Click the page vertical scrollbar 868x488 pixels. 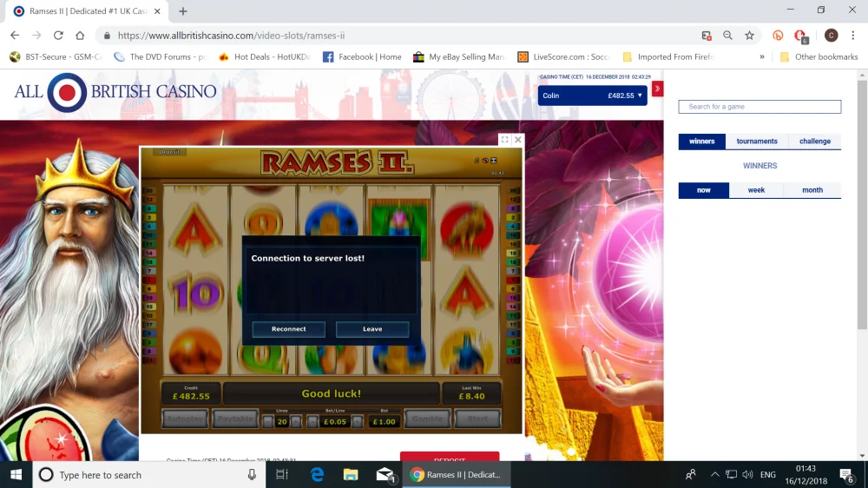coord(862,205)
